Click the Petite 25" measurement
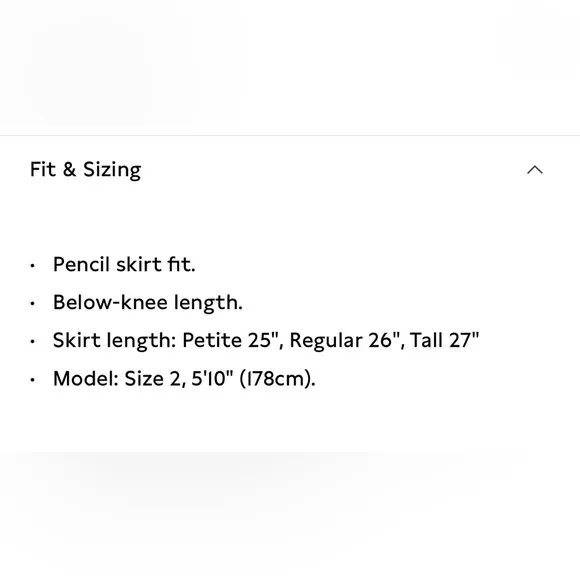Screen dimensions: 580x580 pyautogui.click(x=233, y=340)
